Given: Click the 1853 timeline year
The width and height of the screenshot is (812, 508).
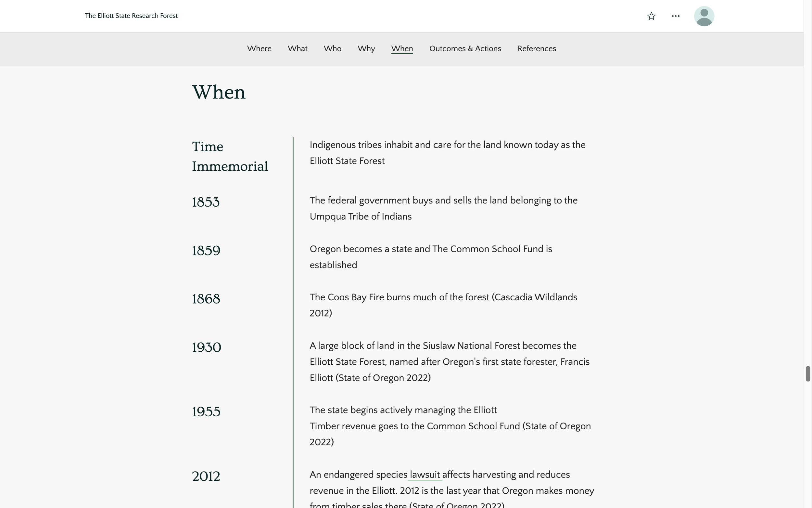Looking at the screenshot, I should [x=205, y=202].
